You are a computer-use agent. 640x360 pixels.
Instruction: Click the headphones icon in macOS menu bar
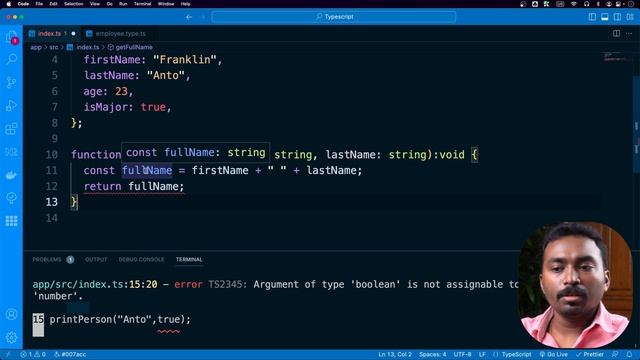(x=586, y=4)
